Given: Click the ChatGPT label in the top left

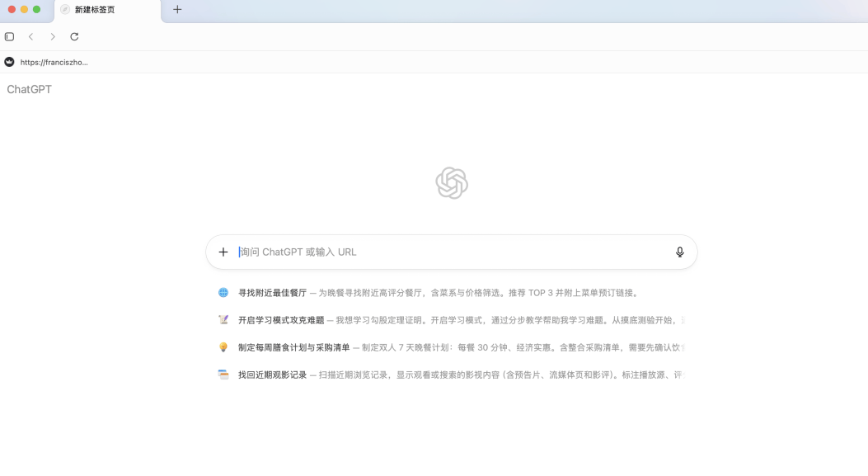Looking at the screenshot, I should (x=30, y=89).
